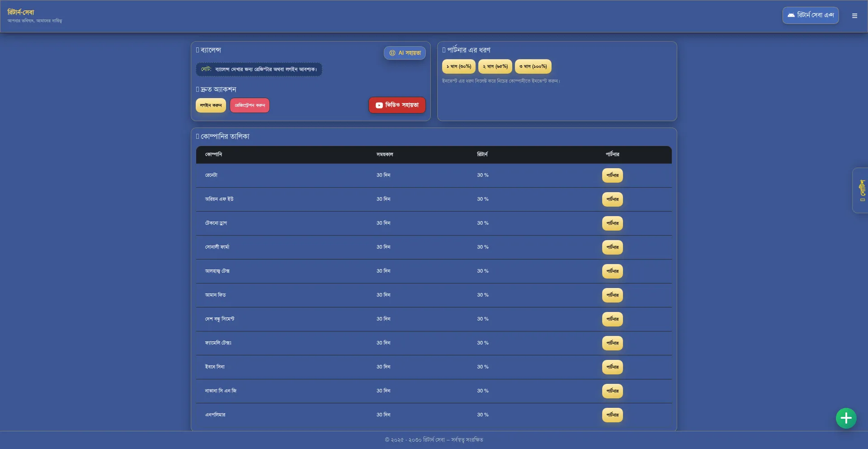Click the রেজিস্ট্রেশন করুন button
868x449 pixels.
coord(250,105)
